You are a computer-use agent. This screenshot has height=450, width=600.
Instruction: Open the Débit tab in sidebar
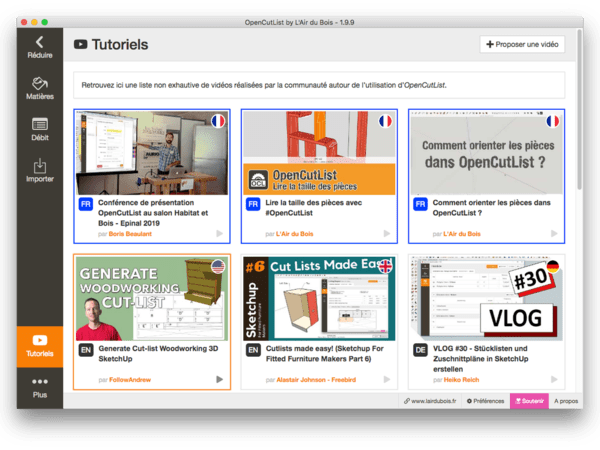[39, 129]
